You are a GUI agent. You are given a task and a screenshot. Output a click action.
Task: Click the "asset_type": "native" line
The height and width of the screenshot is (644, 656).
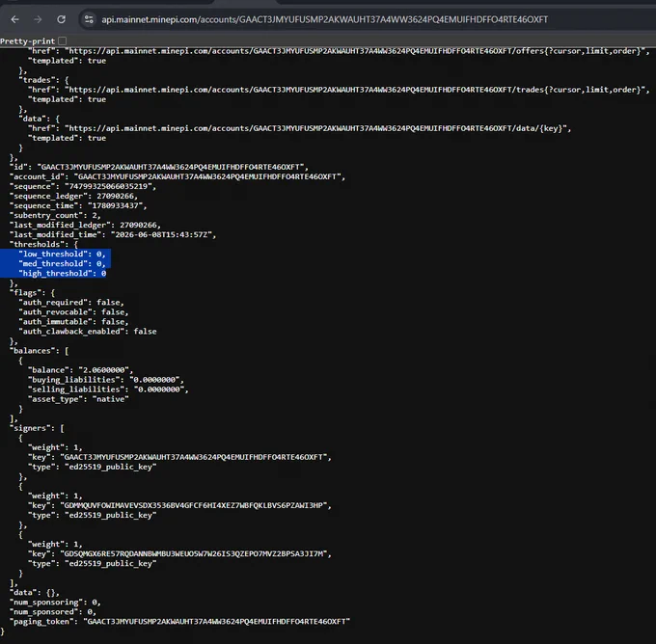pos(78,399)
